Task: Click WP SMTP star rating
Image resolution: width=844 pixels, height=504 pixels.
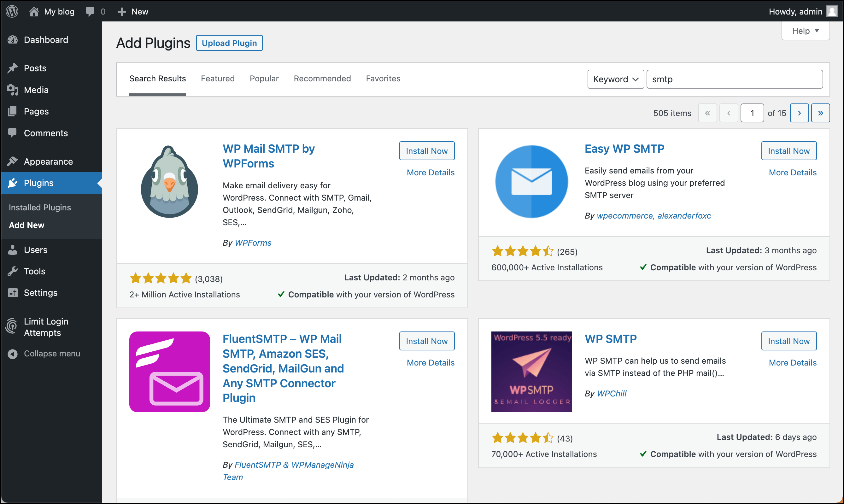Action: click(523, 438)
